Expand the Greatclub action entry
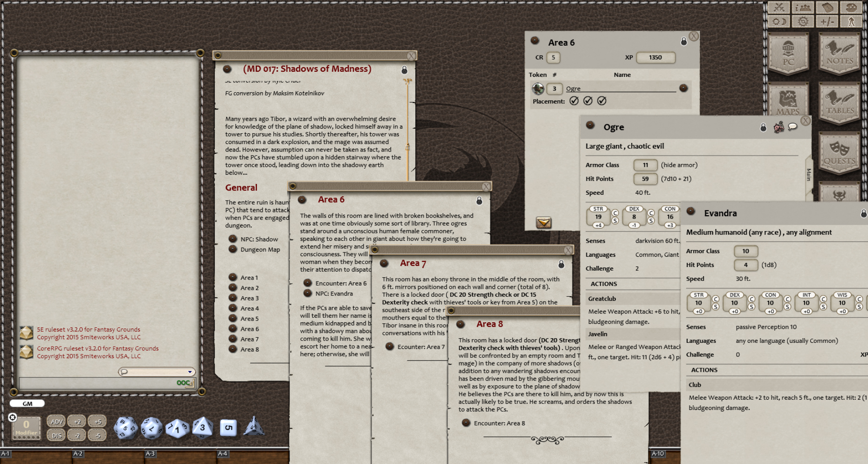The image size is (868, 464). pyautogui.click(x=601, y=299)
